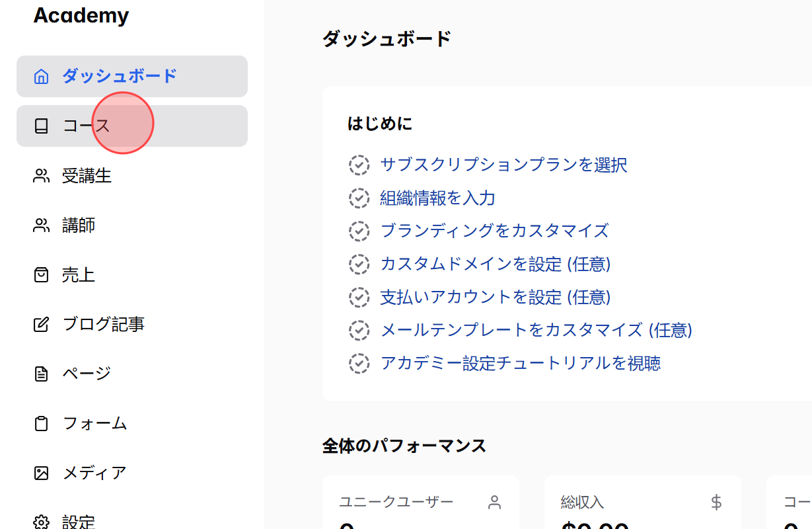Click アカデミー設定チュートリアルを視聴
This screenshot has width=812, height=529.
[x=521, y=363]
